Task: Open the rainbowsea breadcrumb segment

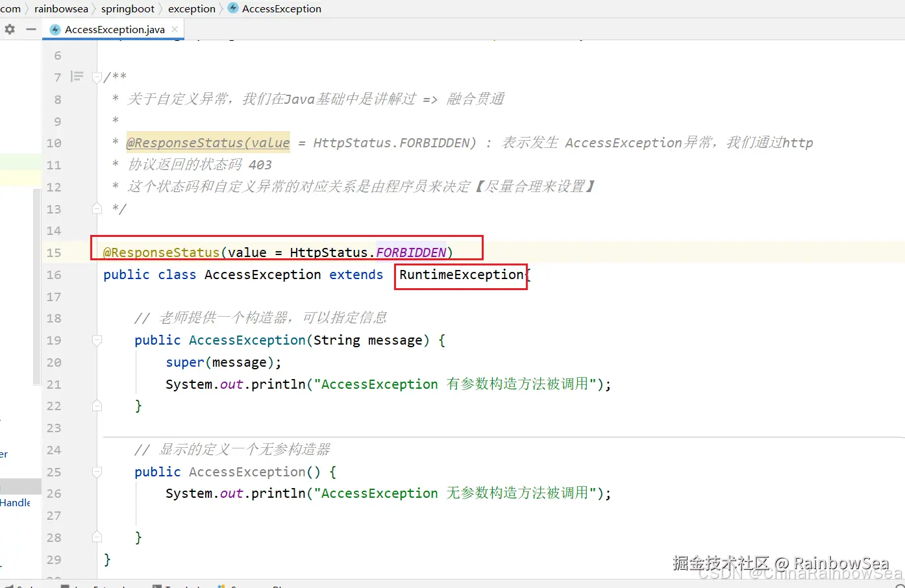Action: (61, 8)
